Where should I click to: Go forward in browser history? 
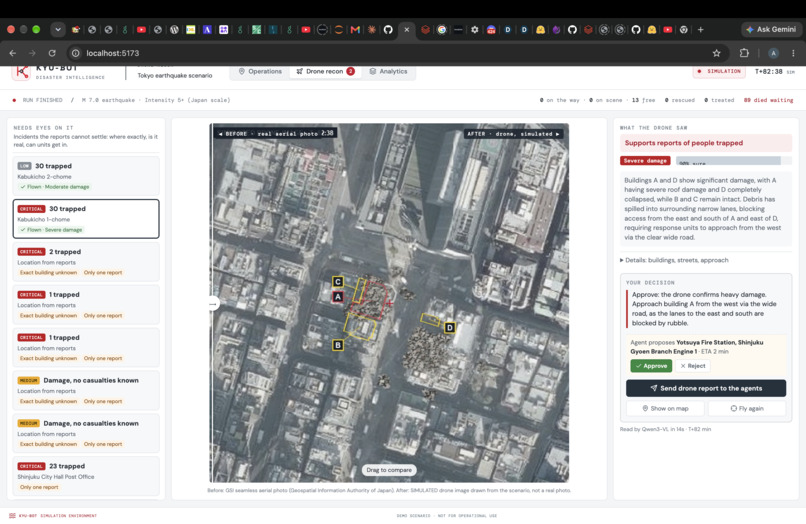(32, 53)
